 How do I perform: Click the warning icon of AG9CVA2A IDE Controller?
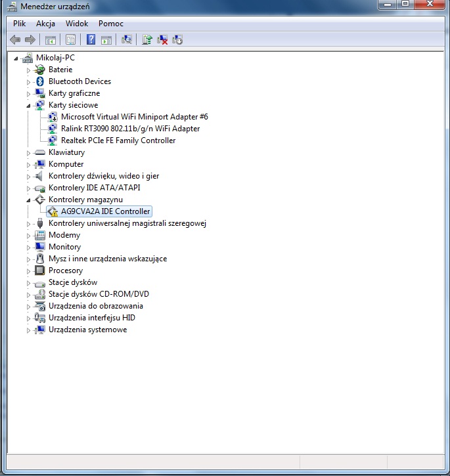[x=53, y=211]
